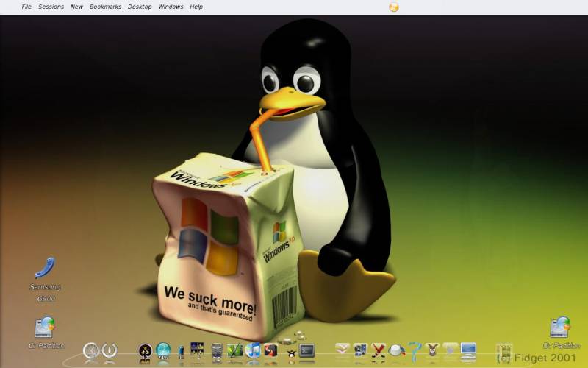The height and width of the screenshot is (368, 588).
Task: Open the green leaf image dock icon
Action: (x=234, y=351)
